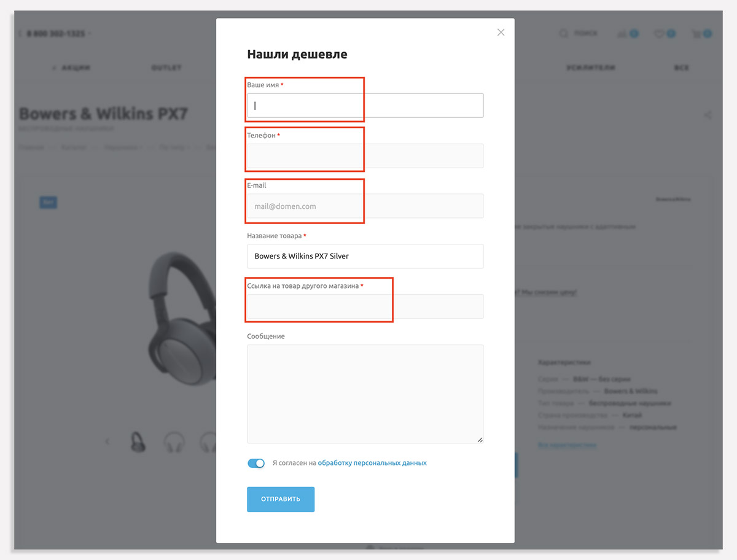Screen dimensions: 737x560
Task: Close the Нашли дешевле popup
Action: click(x=501, y=33)
